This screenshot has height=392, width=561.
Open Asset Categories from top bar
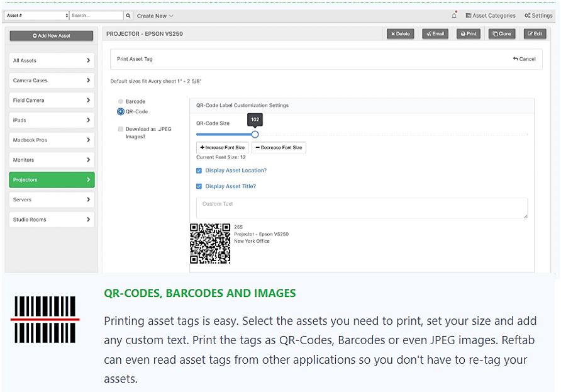coord(490,16)
